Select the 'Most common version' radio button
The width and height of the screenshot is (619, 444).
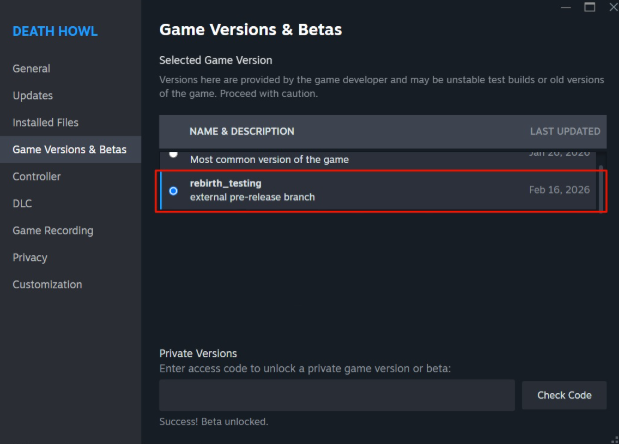coord(174,154)
